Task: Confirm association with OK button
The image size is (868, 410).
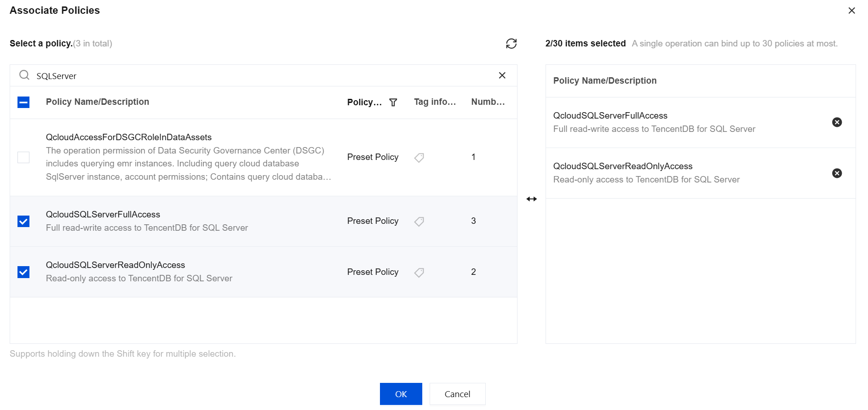Action: 401,394
